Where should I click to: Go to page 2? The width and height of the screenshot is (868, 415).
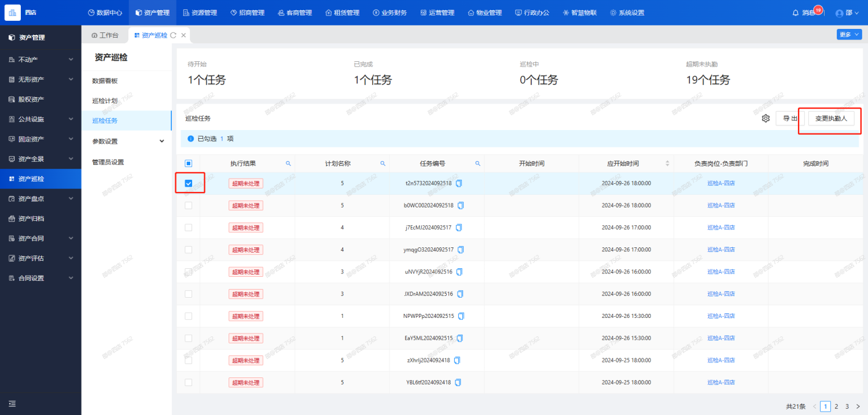pyautogui.click(x=836, y=406)
